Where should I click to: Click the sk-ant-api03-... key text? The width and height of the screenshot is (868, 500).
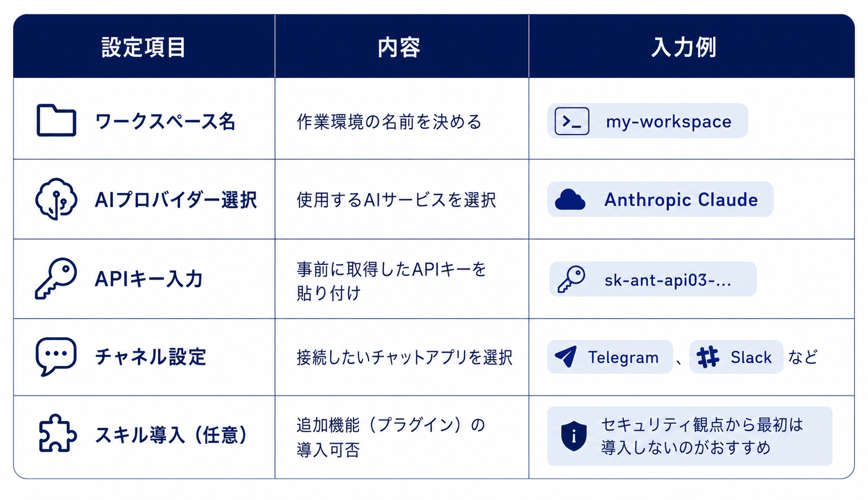pyautogui.click(x=667, y=280)
